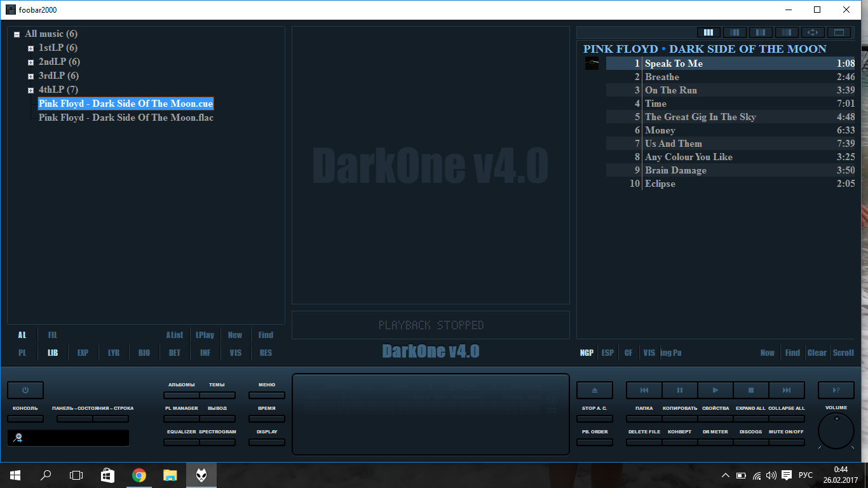Click the eject button
This screenshot has height=488, width=868.
[595, 390]
